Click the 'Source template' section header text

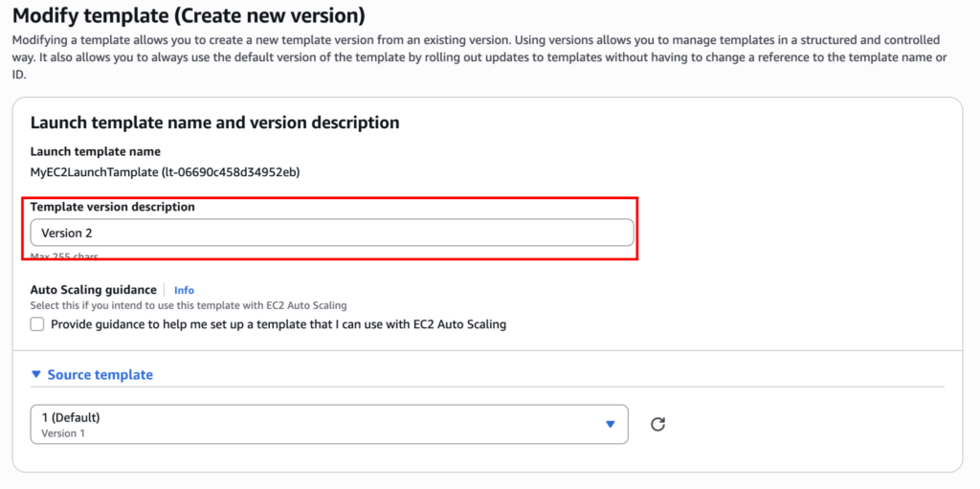pyautogui.click(x=100, y=375)
